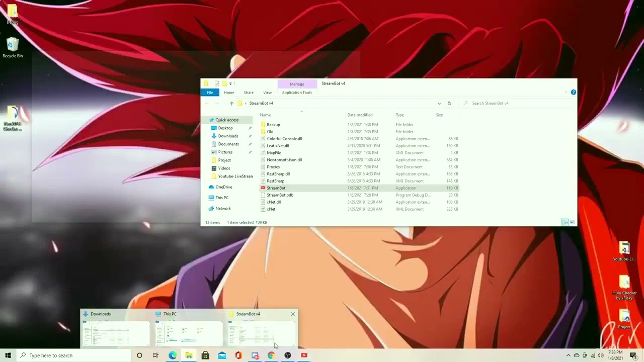Click the network icon in the system tray
Image resolution: width=644 pixels, height=362 pixels.
(x=592, y=355)
